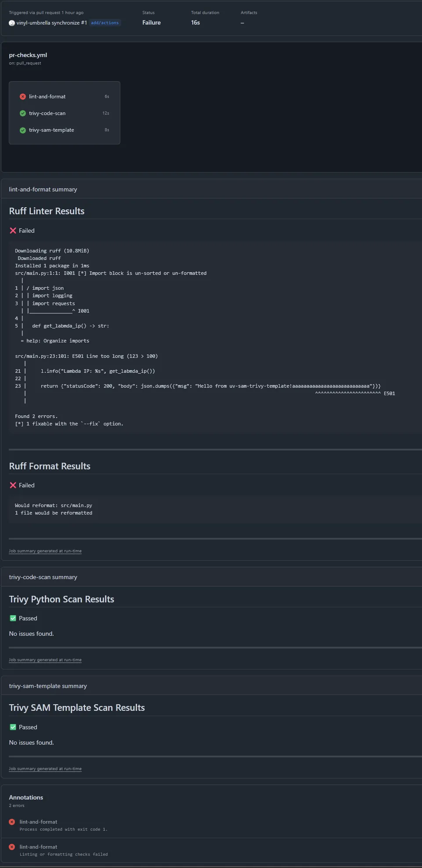Click second lint-and-format annotation error icon
The height and width of the screenshot is (868, 422).
tap(12, 847)
